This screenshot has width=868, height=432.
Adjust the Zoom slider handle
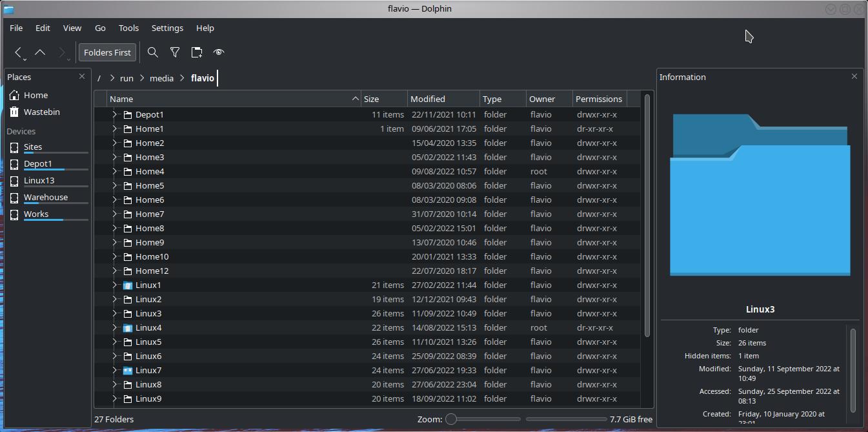coord(451,419)
